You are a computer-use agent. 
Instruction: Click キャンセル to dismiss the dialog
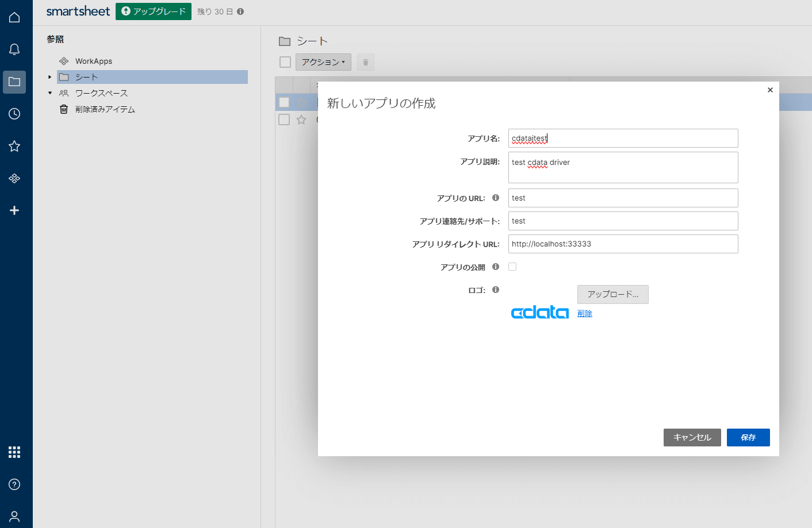692,437
